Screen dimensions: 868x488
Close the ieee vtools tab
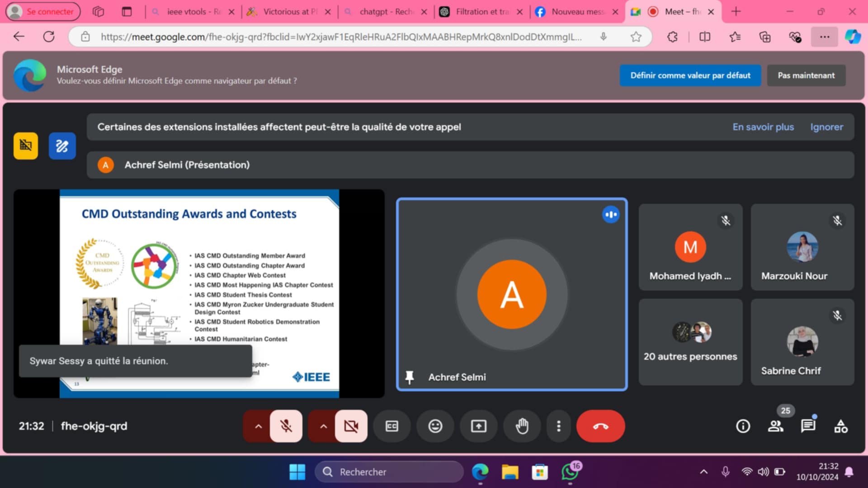coord(231,12)
